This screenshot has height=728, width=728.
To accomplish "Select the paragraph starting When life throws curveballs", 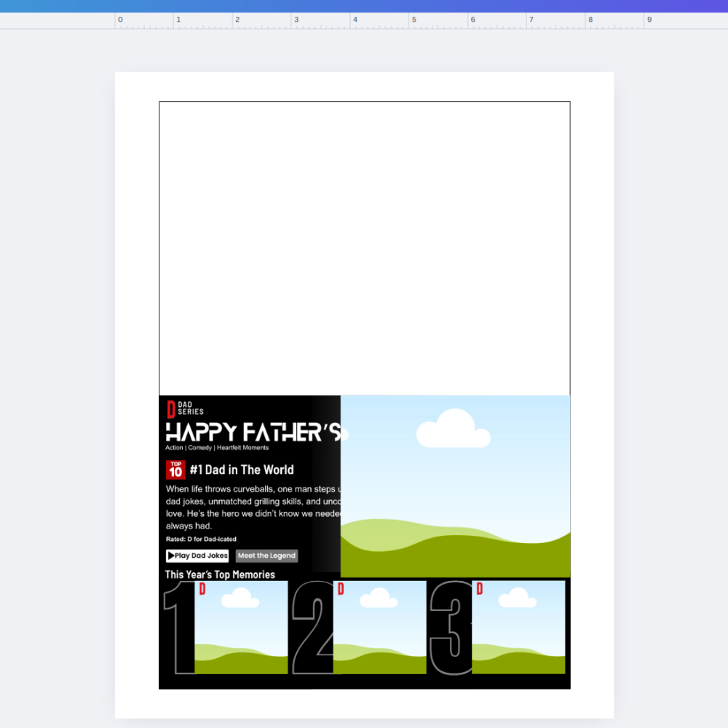I will [x=253, y=507].
